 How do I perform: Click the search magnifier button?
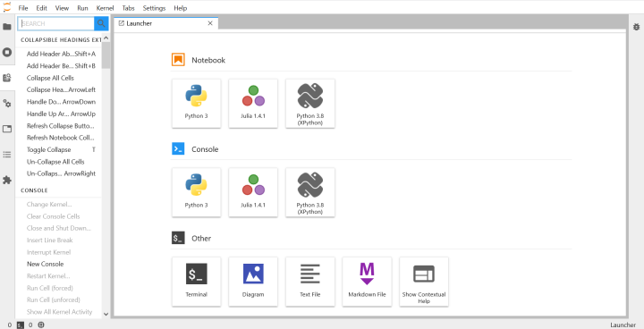point(101,23)
